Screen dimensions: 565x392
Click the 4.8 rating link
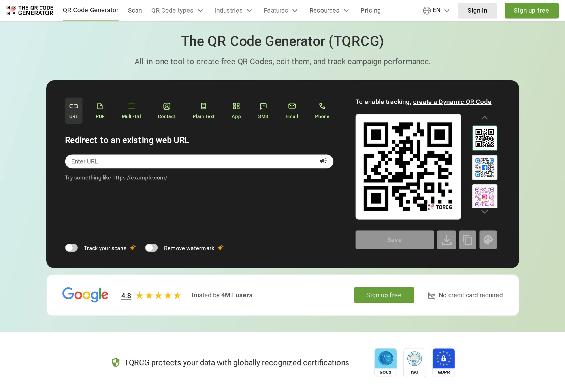pyautogui.click(x=126, y=295)
